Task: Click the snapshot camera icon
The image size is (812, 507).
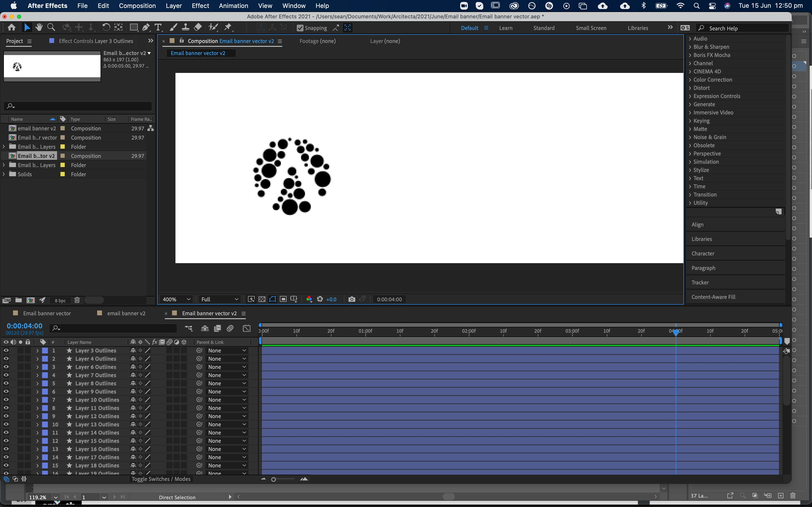Action: (351, 299)
